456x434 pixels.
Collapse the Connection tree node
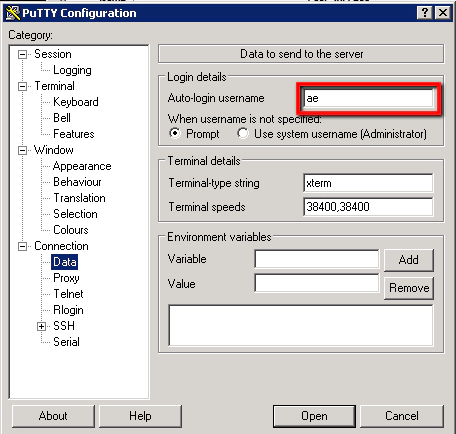pyautogui.click(x=22, y=246)
